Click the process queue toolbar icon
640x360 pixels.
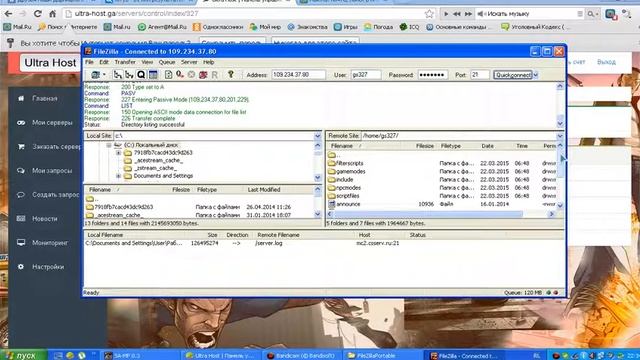point(180,75)
